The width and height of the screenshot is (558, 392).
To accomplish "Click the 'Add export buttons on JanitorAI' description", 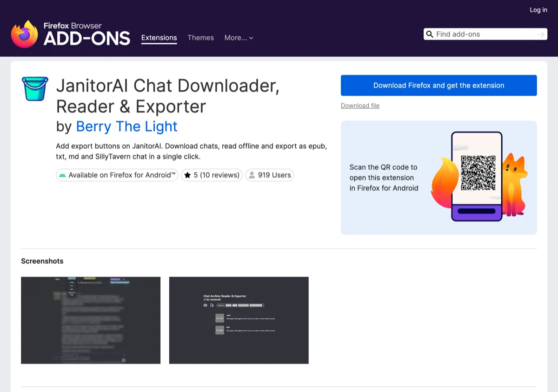I will [192, 151].
